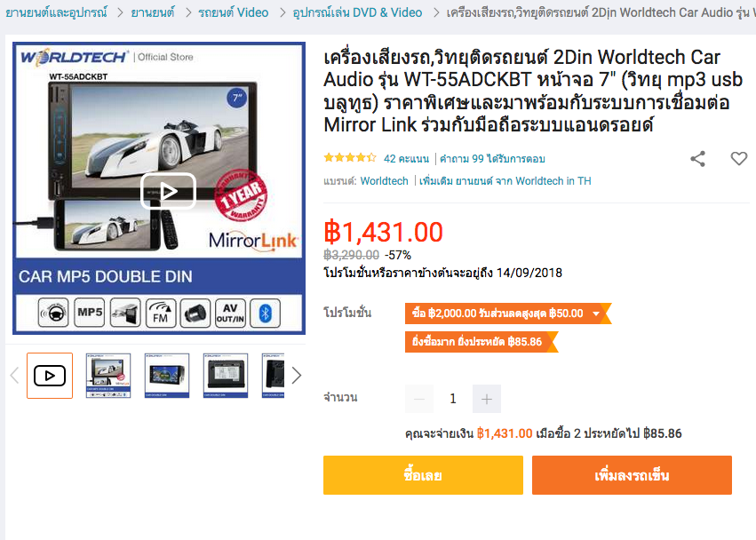756x540 pixels.
Task: Show next gallery thumbnails with right arrow
Action: pos(296,376)
